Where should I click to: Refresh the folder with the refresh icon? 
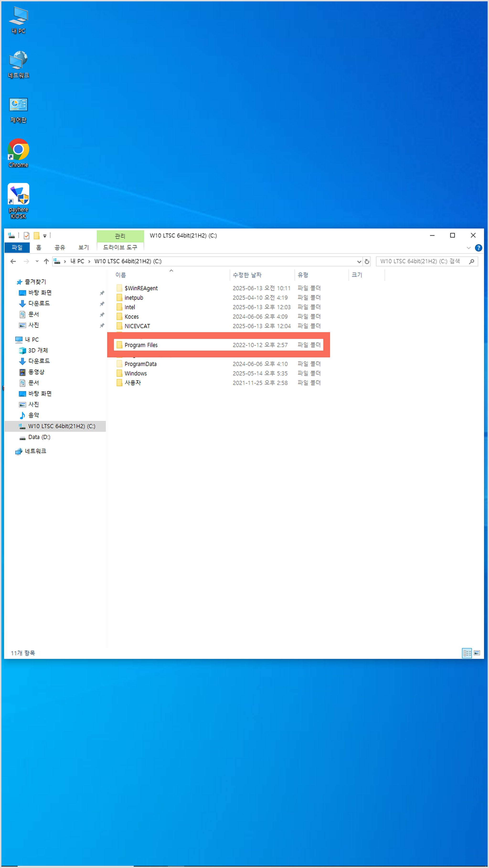pyautogui.click(x=367, y=261)
